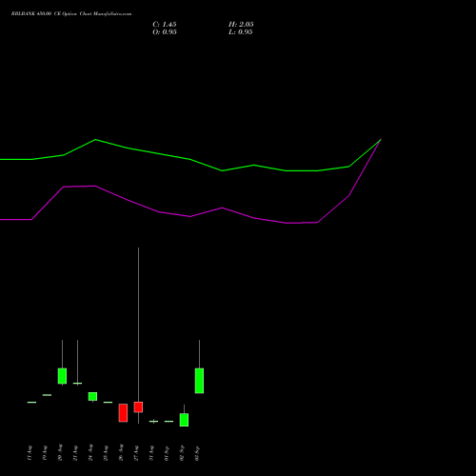Screen dimensions: 476x476
Task: Click the green upper indicator line
Action: 190,159
